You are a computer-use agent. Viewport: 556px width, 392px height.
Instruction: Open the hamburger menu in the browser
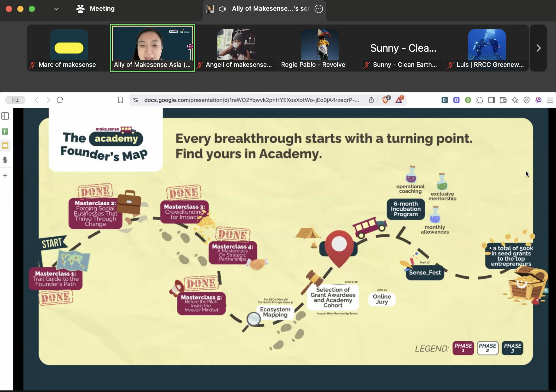(x=550, y=100)
